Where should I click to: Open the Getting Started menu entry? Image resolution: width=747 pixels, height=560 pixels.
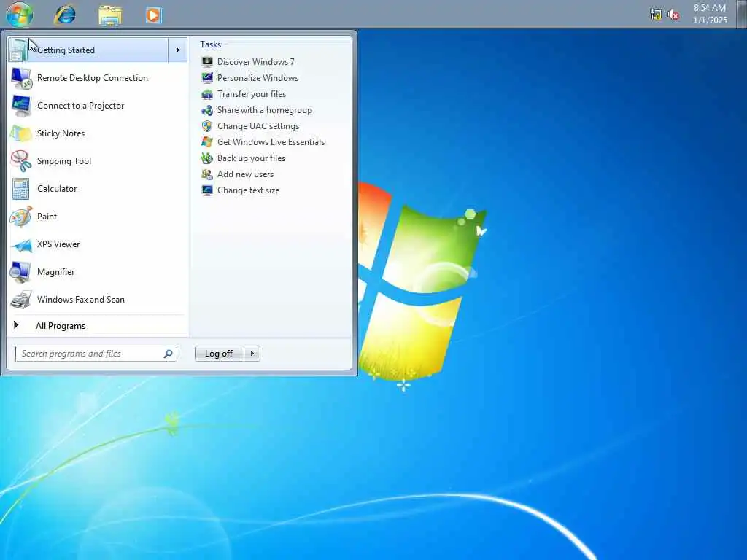[x=88, y=50]
